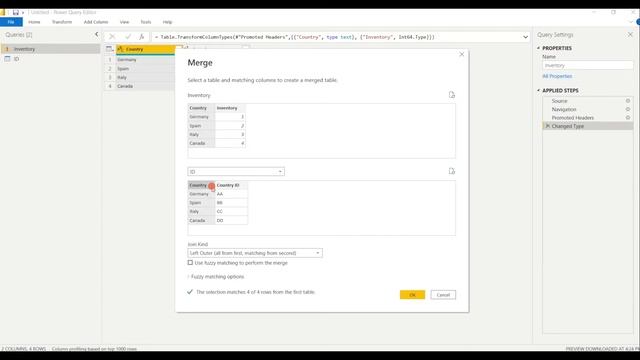Close the Merge dialog
The height and width of the screenshot is (360, 640).
click(462, 54)
